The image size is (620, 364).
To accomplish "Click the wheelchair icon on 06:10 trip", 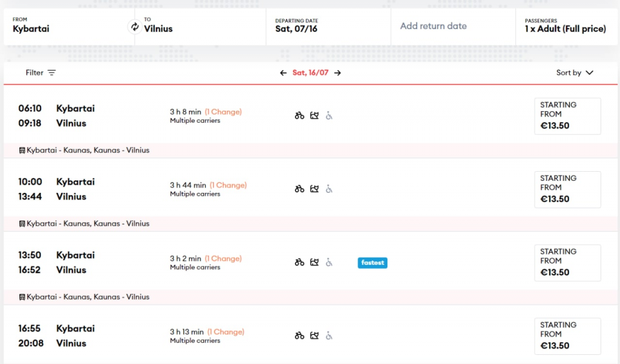I will click(329, 115).
